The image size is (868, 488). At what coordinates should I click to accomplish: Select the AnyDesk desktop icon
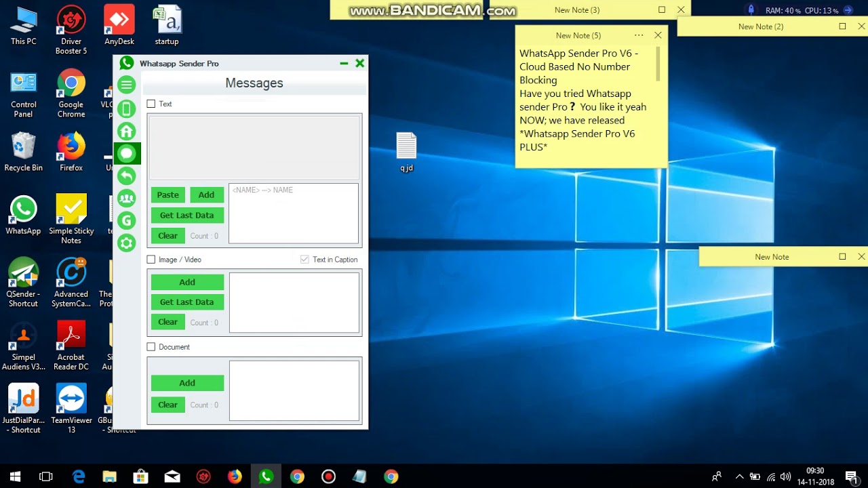pyautogui.click(x=119, y=26)
